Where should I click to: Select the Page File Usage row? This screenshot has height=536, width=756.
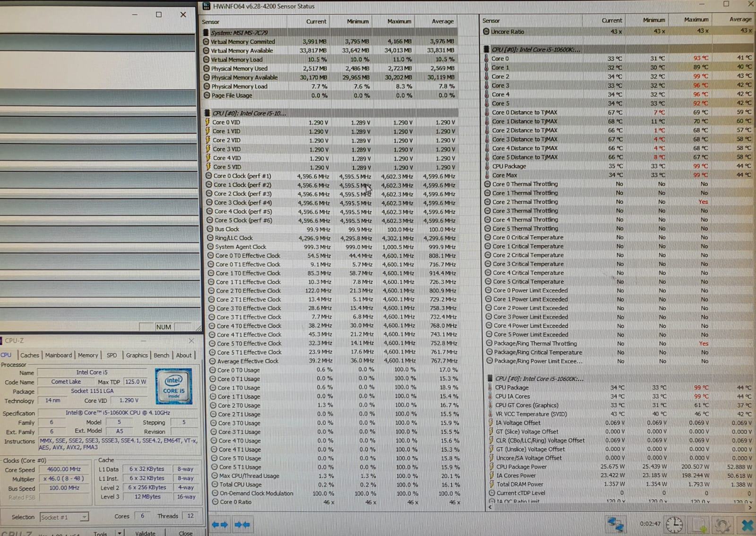tap(330, 95)
